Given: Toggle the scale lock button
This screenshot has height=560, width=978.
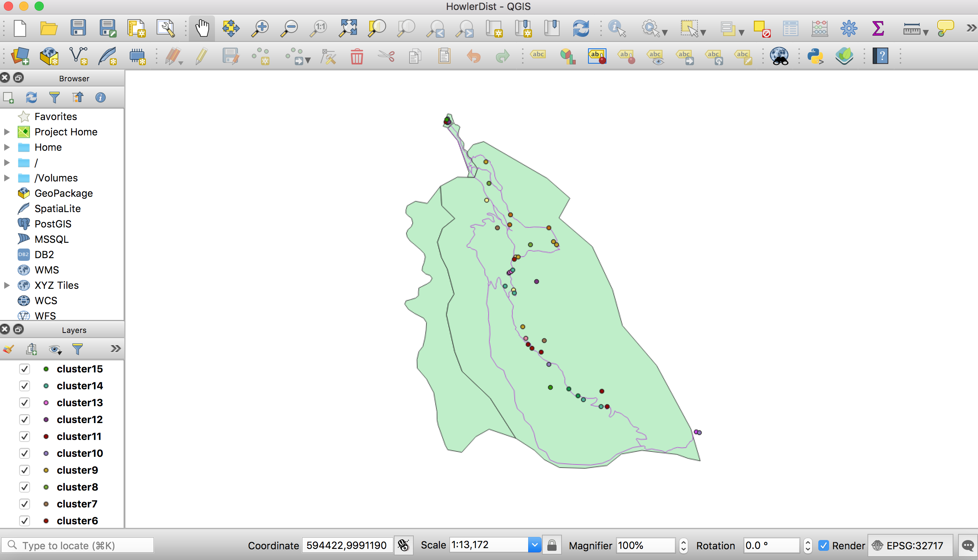Looking at the screenshot, I should (x=552, y=545).
